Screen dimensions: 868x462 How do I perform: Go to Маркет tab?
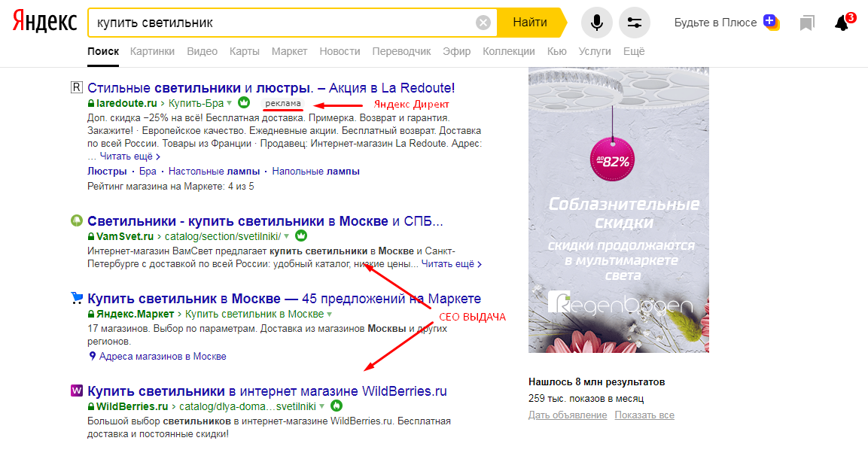point(289,51)
